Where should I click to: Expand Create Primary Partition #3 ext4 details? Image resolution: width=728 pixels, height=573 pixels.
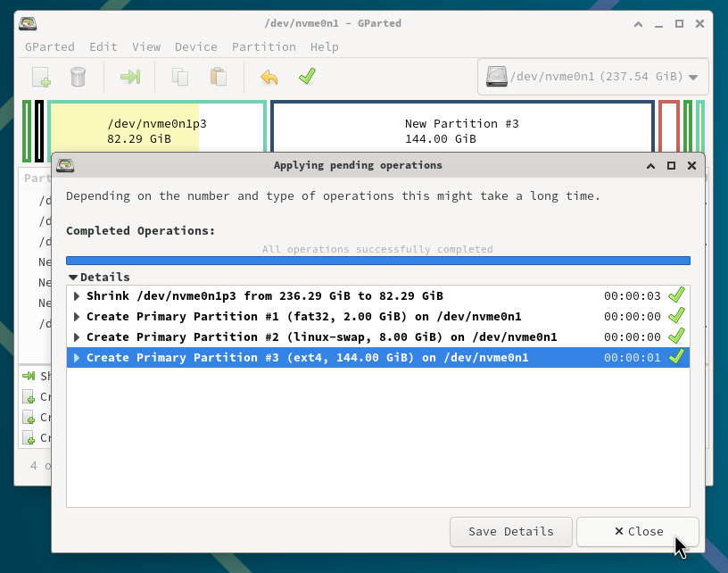coord(77,358)
